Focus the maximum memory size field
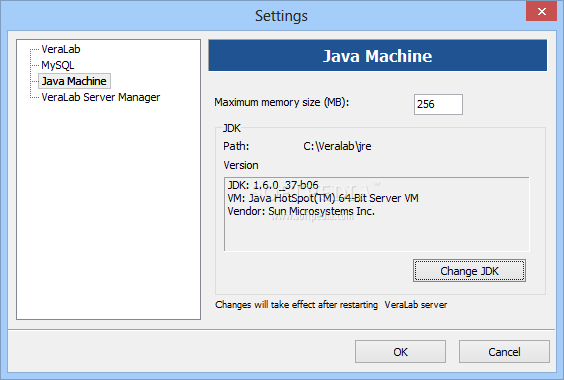 tap(438, 104)
